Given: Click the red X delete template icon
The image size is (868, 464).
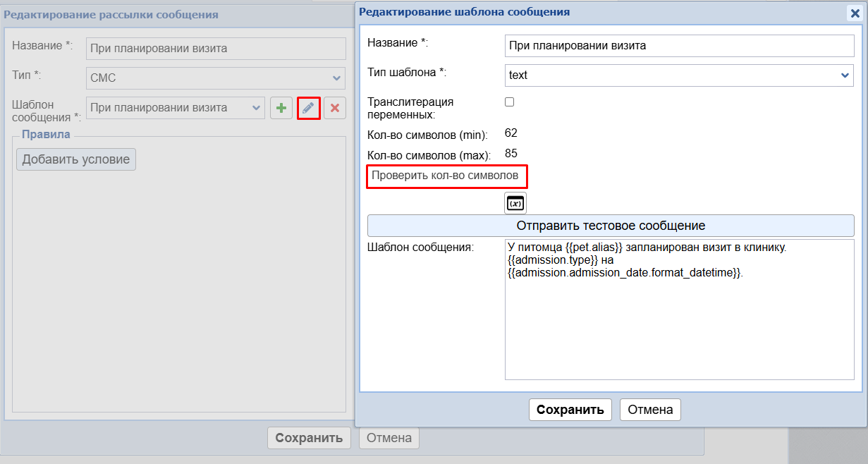Looking at the screenshot, I should point(335,108).
